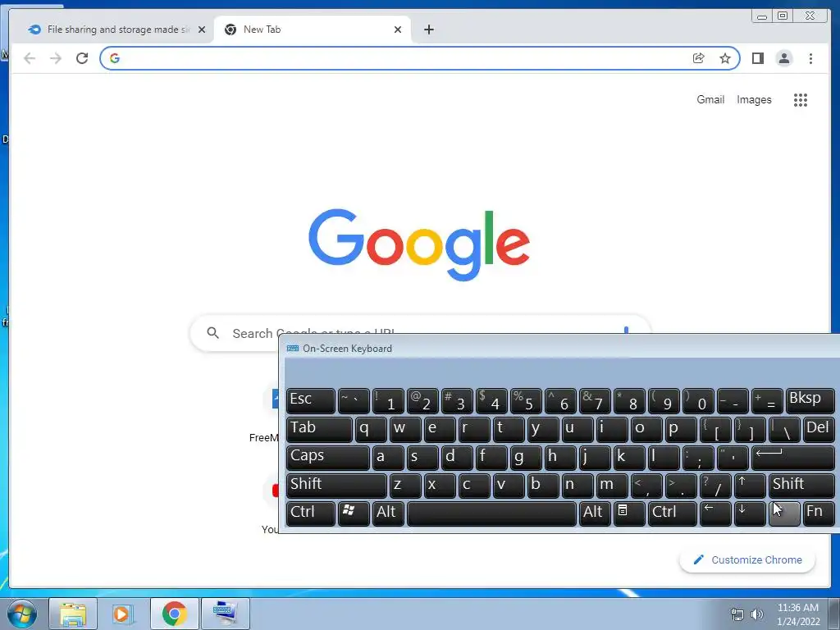Click the Del key on On-Screen Keyboard

point(818,429)
